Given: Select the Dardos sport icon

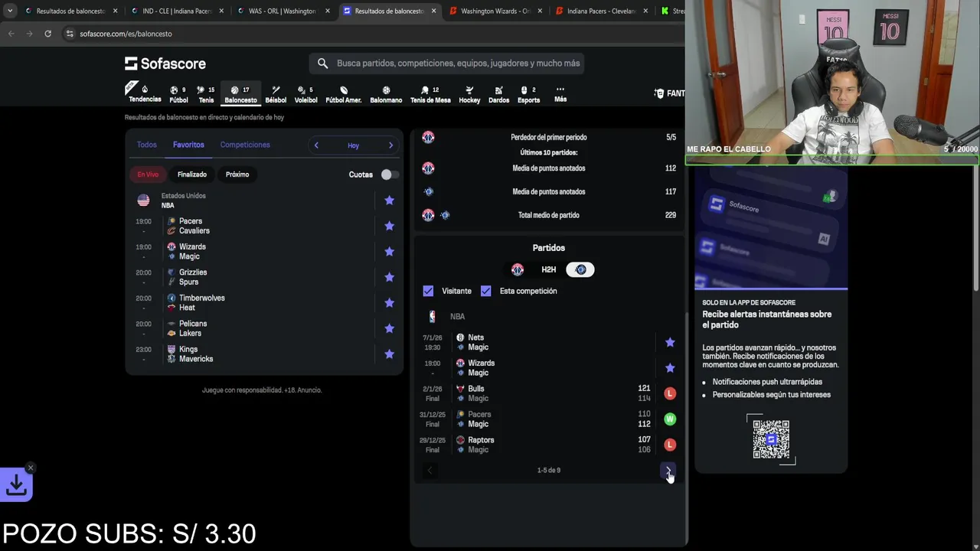Looking at the screenshot, I should click(x=498, y=94).
